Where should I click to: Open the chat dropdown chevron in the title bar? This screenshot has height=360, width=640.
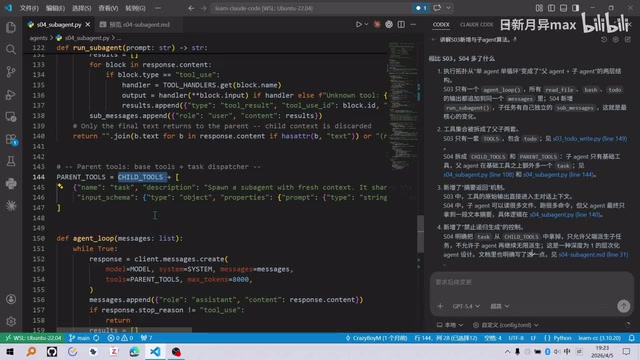pyautogui.click(x=448, y=8)
